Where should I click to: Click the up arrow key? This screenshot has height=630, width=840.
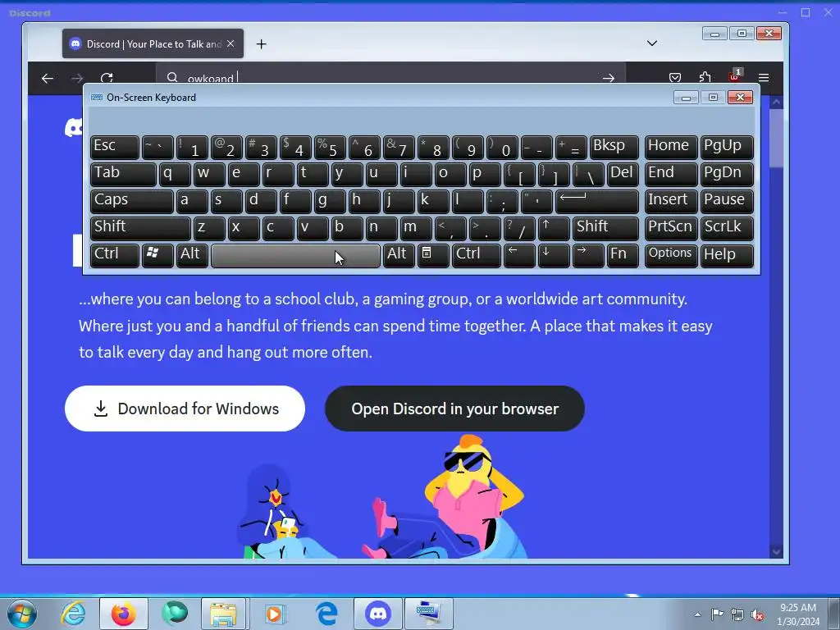click(554, 228)
